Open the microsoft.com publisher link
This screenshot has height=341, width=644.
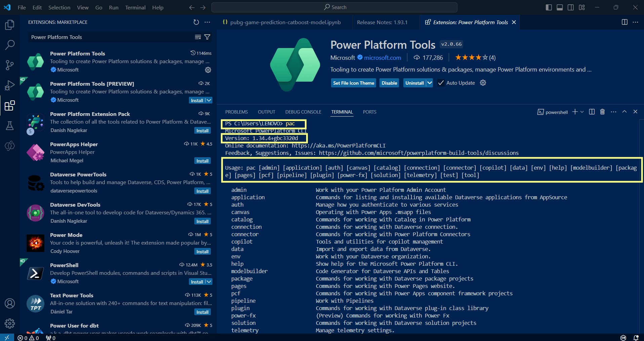click(383, 58)
